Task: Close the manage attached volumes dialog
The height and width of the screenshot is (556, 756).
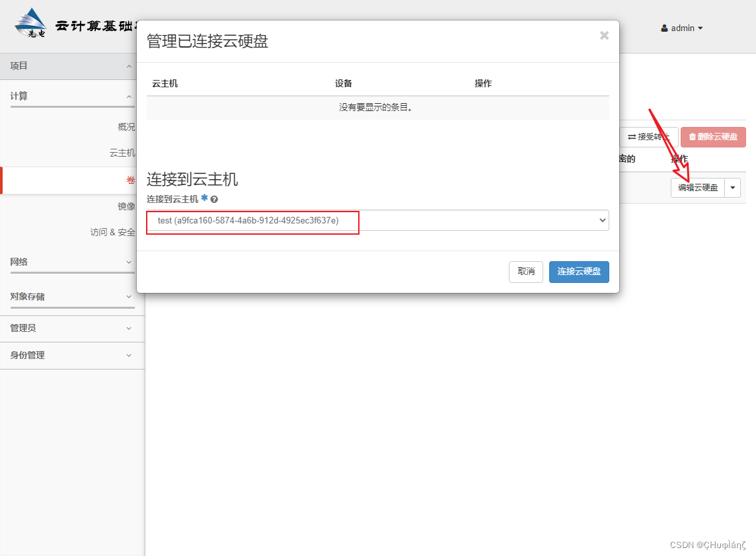Action: coord(604,36)
